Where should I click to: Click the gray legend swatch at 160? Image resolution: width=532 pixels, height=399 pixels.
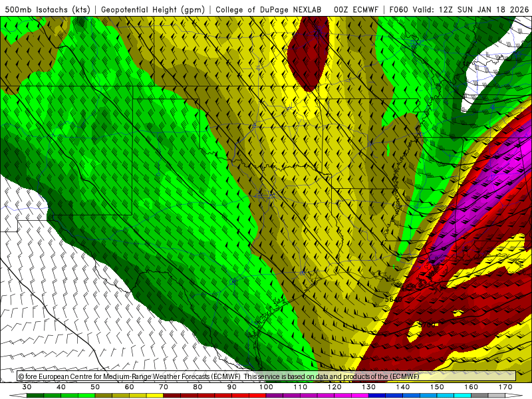click(479, 396)
